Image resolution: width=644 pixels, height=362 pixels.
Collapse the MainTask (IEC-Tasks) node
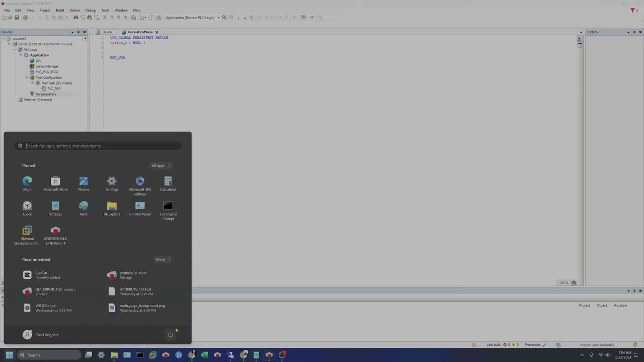32,83
